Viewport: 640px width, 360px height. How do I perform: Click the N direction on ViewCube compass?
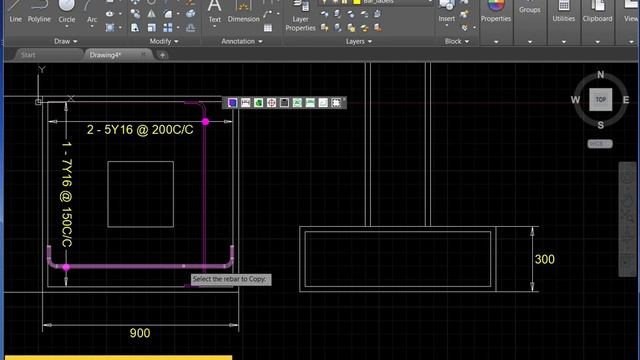(600, 75)
